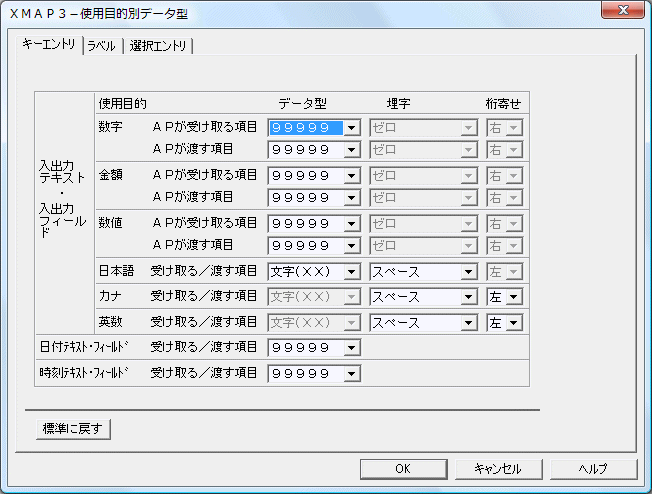Click the 日本語 row label

pyautogui.click(x=116, y=271)
